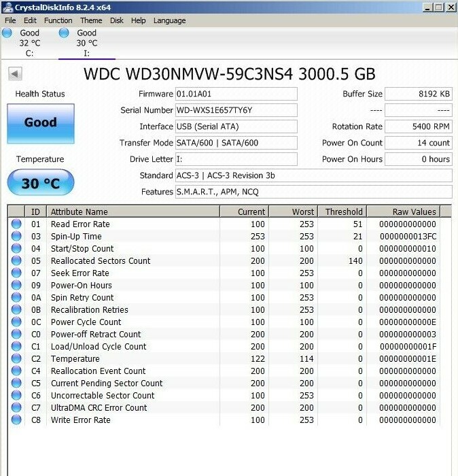Click the Standard field ACS-3

[x=314, y=175]
